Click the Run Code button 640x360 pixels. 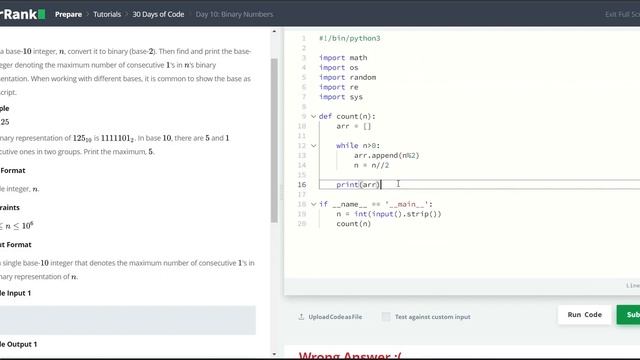584,315
